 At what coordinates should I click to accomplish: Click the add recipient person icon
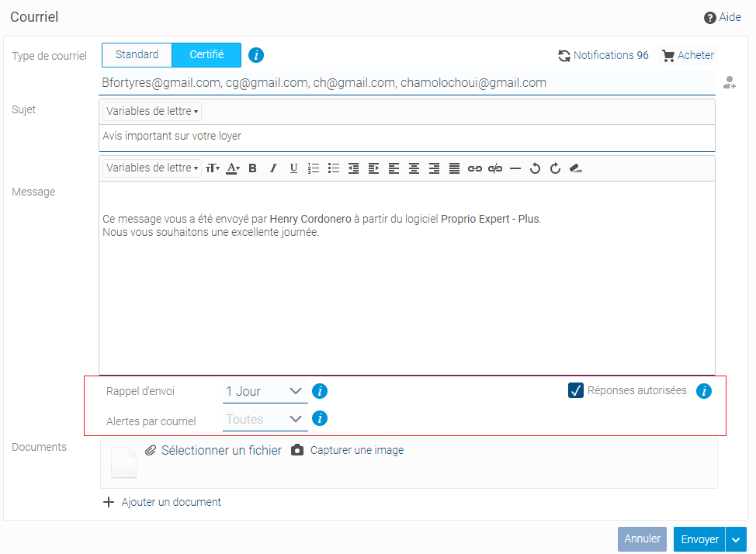pos(729,83)
